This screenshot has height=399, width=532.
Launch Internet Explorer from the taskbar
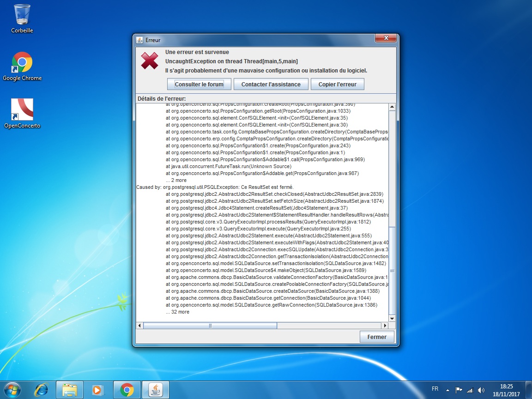tap(41, 390)
